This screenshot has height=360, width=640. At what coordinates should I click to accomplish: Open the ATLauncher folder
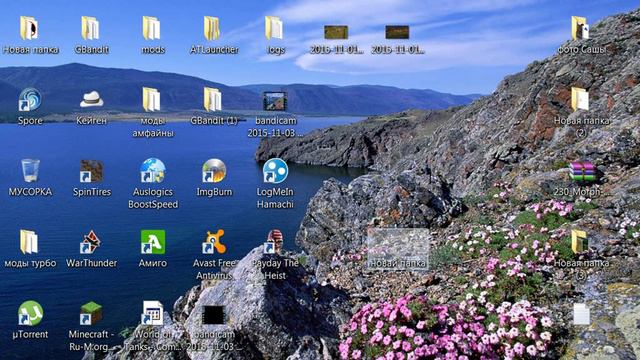point(212,29)
